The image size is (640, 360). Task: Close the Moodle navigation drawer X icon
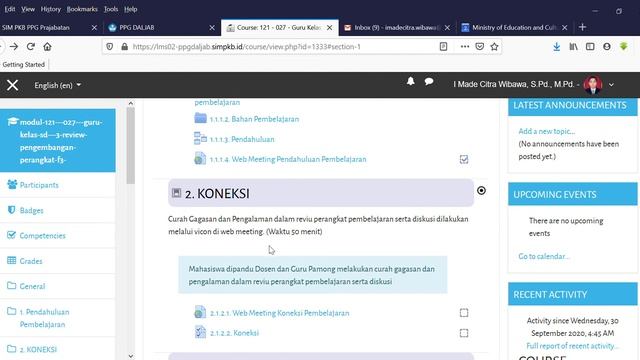12,85
